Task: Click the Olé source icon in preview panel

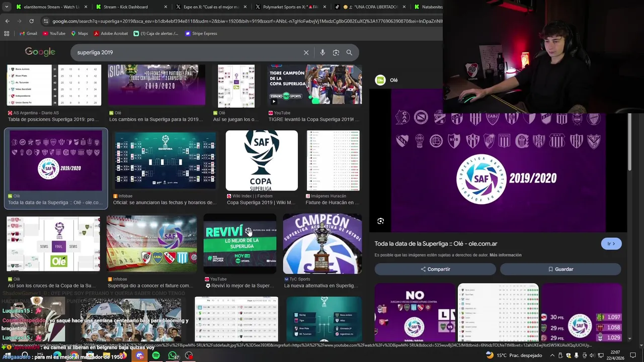Action: pyautogui.click(x=380, y=80)
